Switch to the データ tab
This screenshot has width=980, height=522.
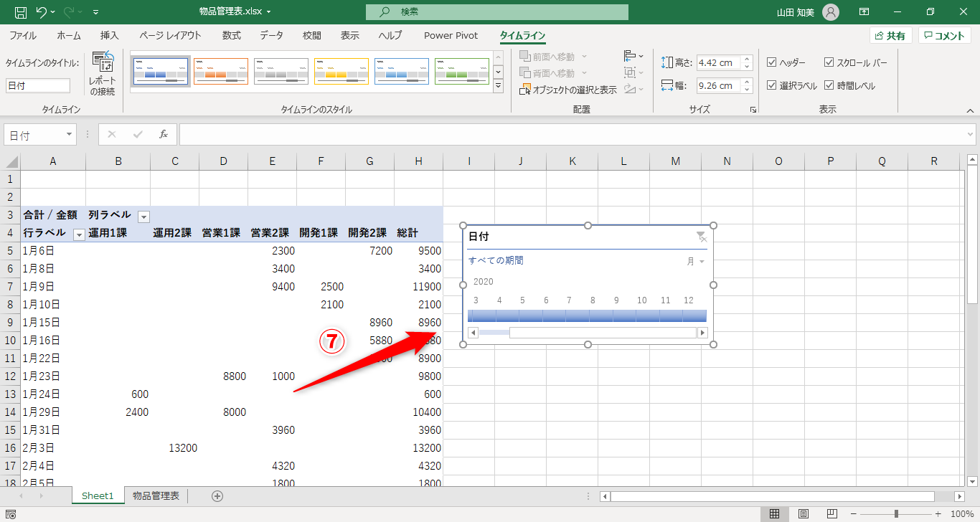click(271, 35)
